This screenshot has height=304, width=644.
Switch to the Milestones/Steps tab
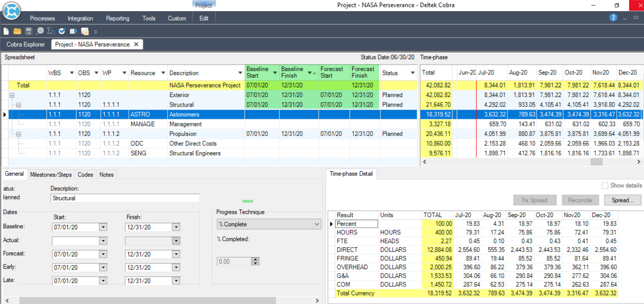pos(51,174)
